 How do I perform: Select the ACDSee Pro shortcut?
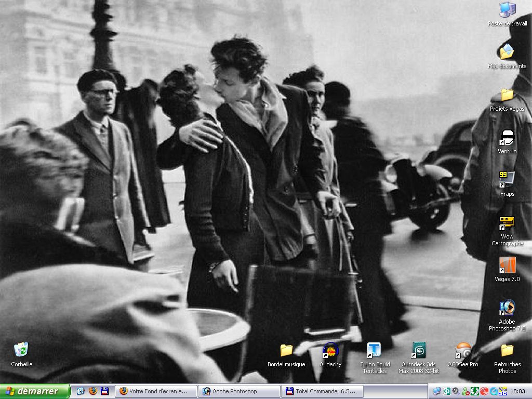pos(463,355)
